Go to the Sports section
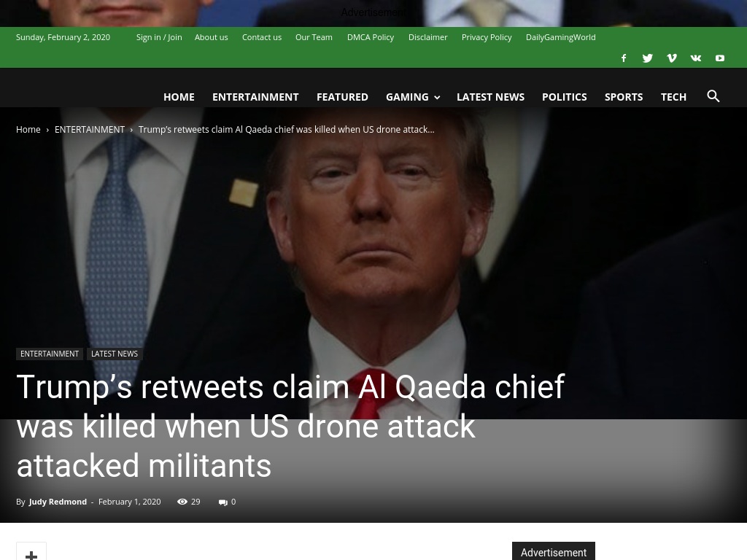Image resolution: width=747 pixels, height=560 pixels. click(x=624, y=97)
